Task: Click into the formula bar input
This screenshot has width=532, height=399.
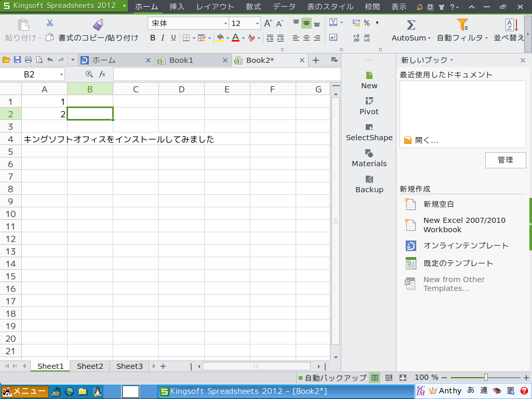Action: click(227, 74)
